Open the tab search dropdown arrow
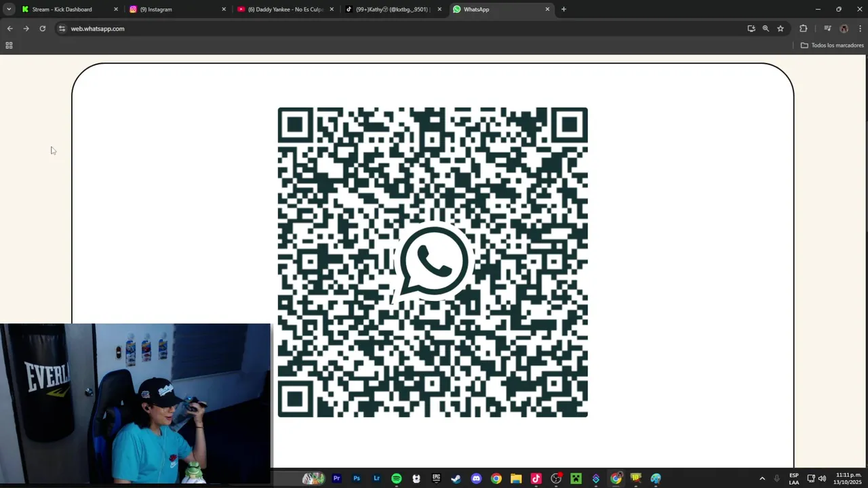Viewport: 868px width, 488px height. [x=8, y=9]
